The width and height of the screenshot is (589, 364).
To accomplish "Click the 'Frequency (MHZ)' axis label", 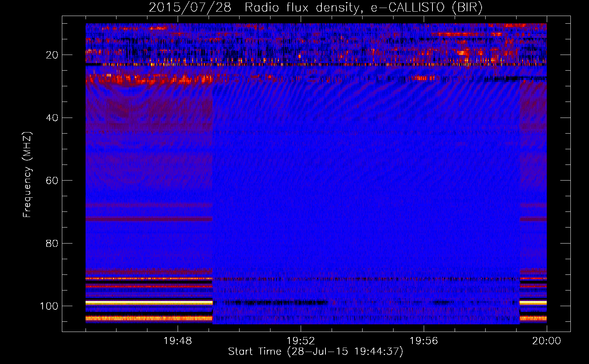I will pyautogui.click(x=27, y=175).
